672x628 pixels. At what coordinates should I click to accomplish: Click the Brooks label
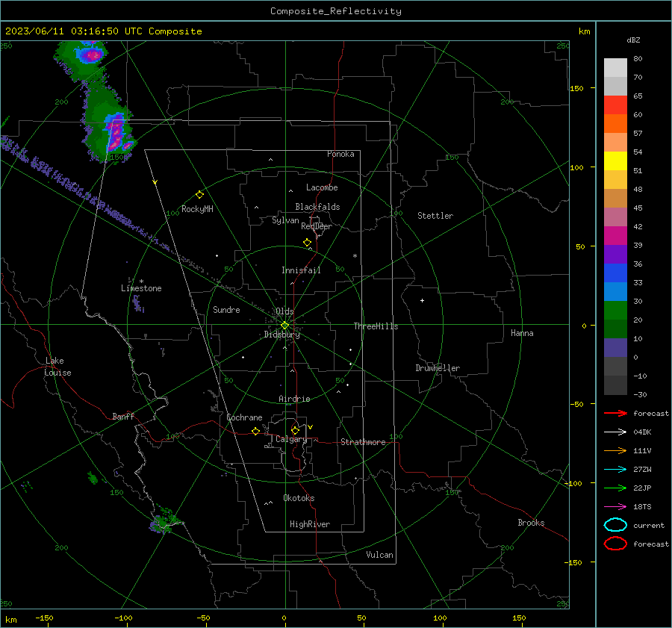pyautogui.click(x=531, y=523)
